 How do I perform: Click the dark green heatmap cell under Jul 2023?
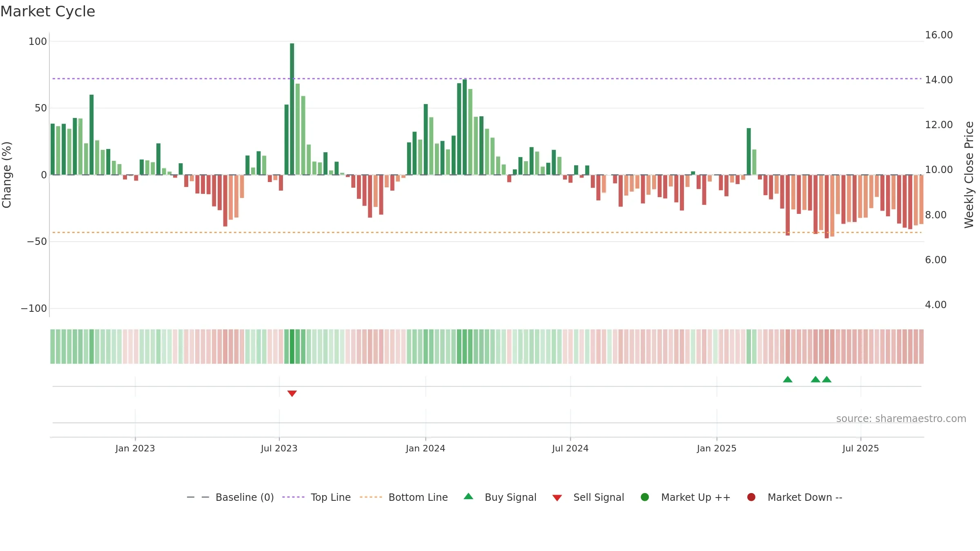292,347
